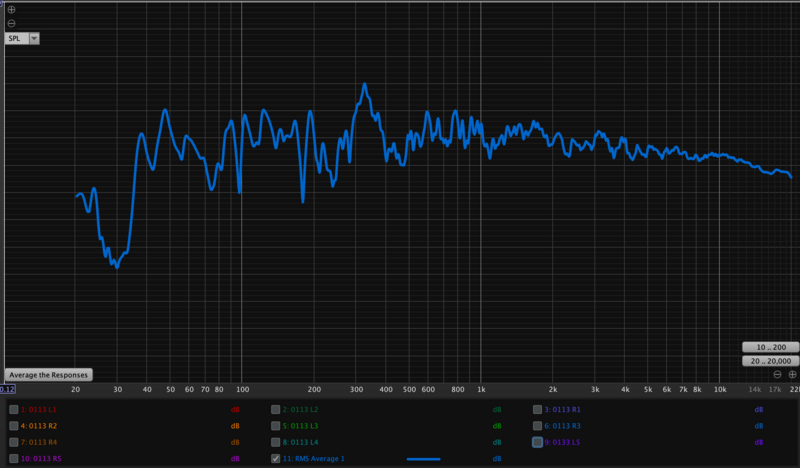Uncheck the 11: RMS Average 1 trace
The image size is (800, 468).
click(x=276, y=458)
